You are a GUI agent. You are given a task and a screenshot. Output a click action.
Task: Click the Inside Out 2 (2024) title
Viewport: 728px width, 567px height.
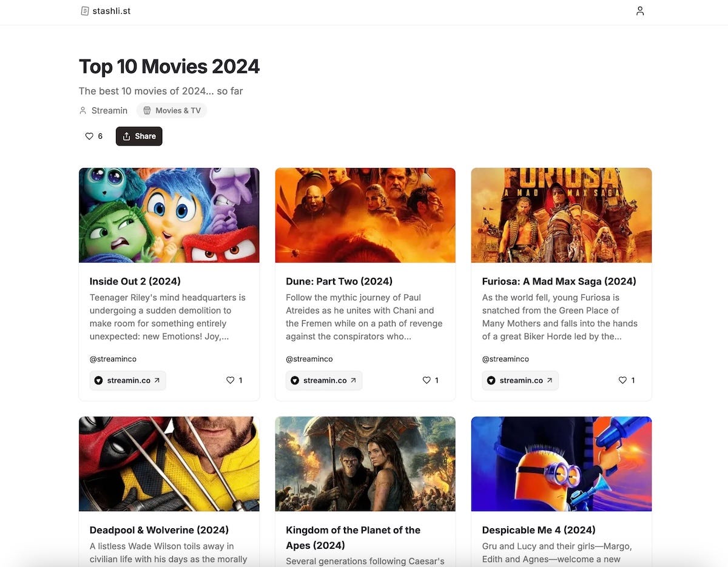pos(135,281)
